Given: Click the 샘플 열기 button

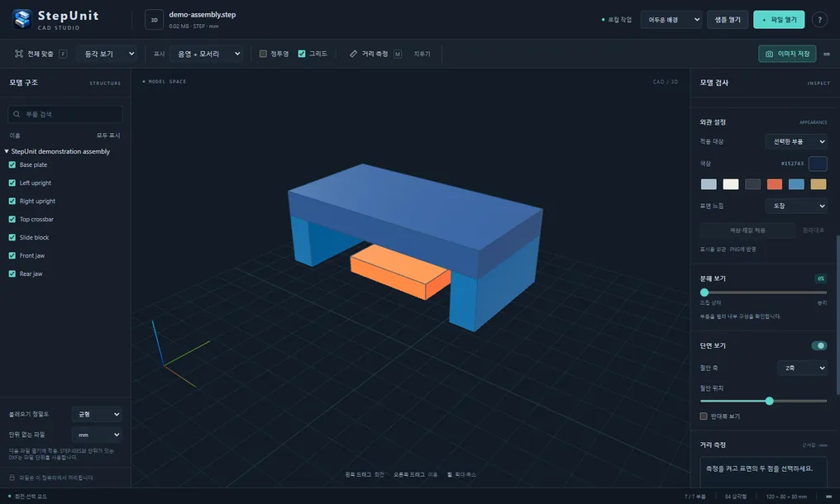Looking at the screenshot, I should pyautogui.click(x=728, y=20).
